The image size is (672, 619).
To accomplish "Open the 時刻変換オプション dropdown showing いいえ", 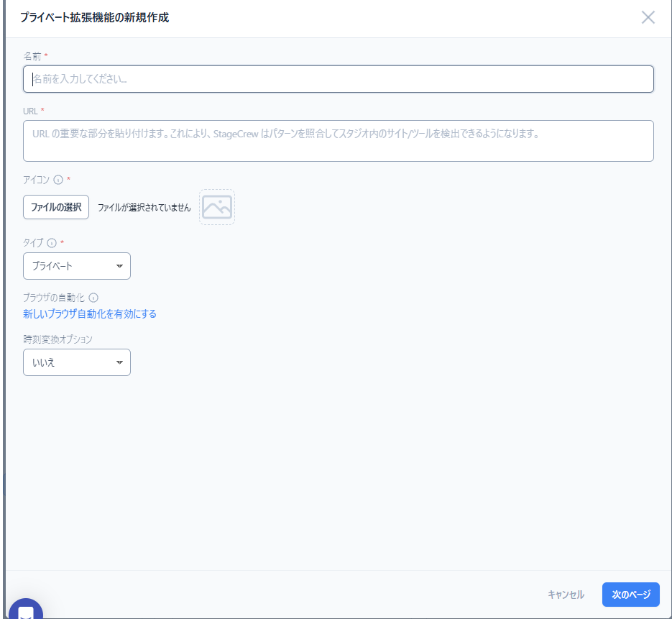I will [77, 362].
